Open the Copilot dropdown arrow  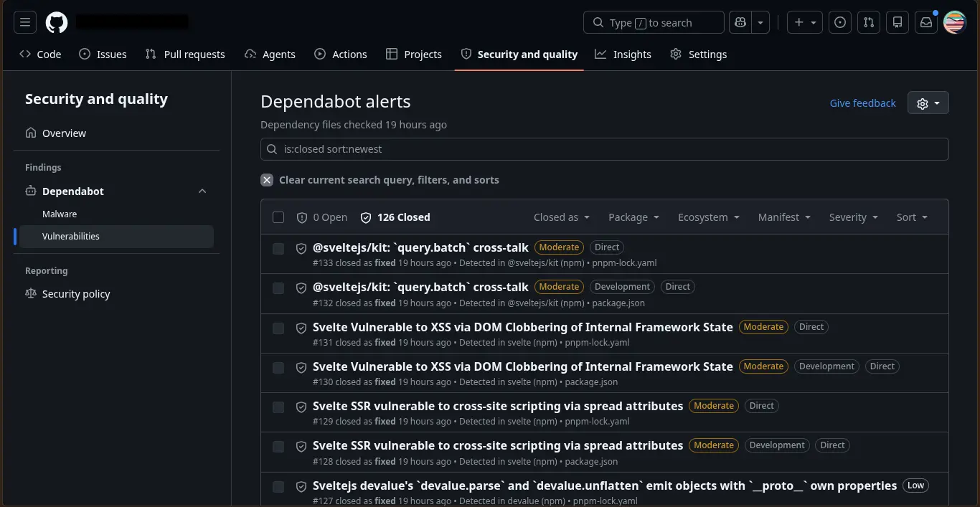click(x=760, y=22)
